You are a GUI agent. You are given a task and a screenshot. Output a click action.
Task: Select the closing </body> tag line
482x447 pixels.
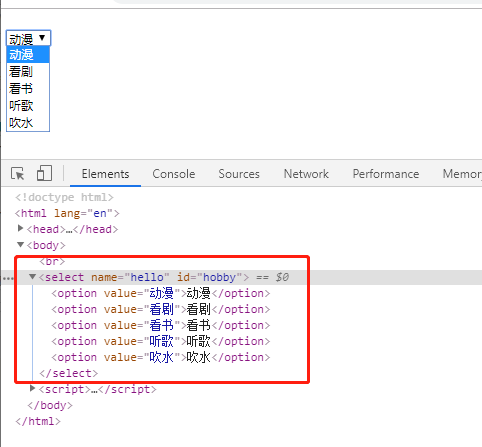click(50, 405)
